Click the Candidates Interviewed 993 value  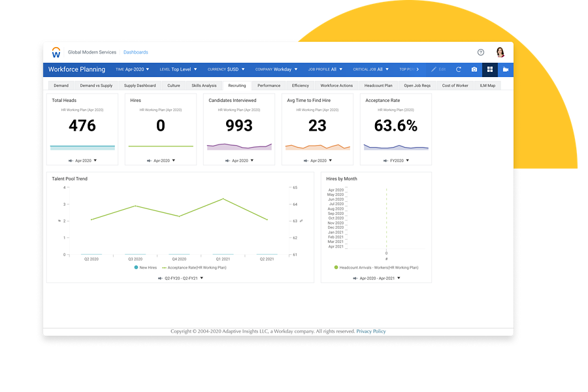[x=239, y=125]
